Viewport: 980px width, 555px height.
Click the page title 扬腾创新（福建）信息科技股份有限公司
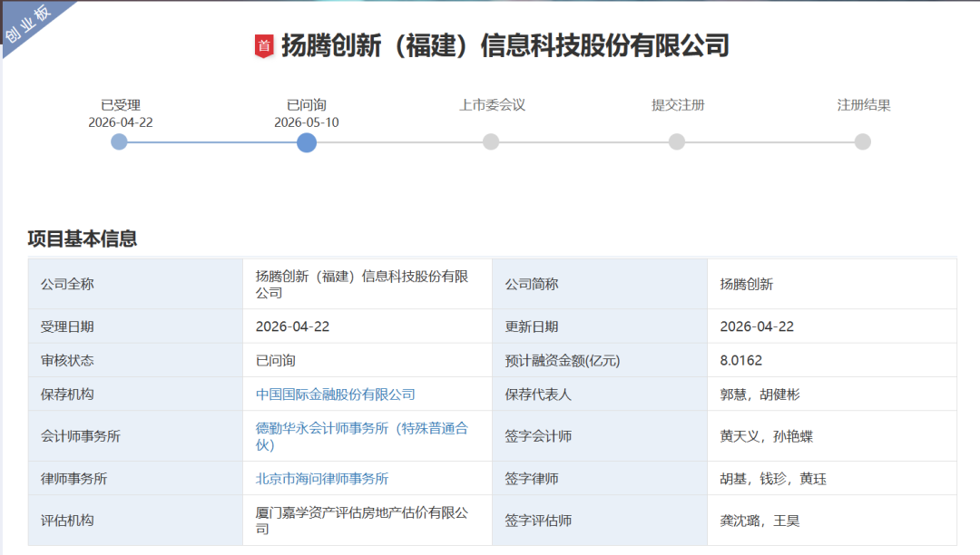[x=505, y=45]
